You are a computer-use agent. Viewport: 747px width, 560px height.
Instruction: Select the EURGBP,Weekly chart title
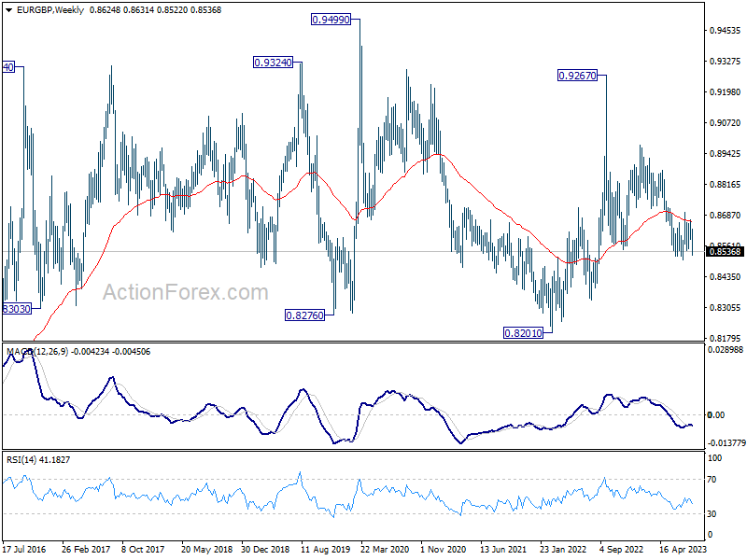coord(50,10)
